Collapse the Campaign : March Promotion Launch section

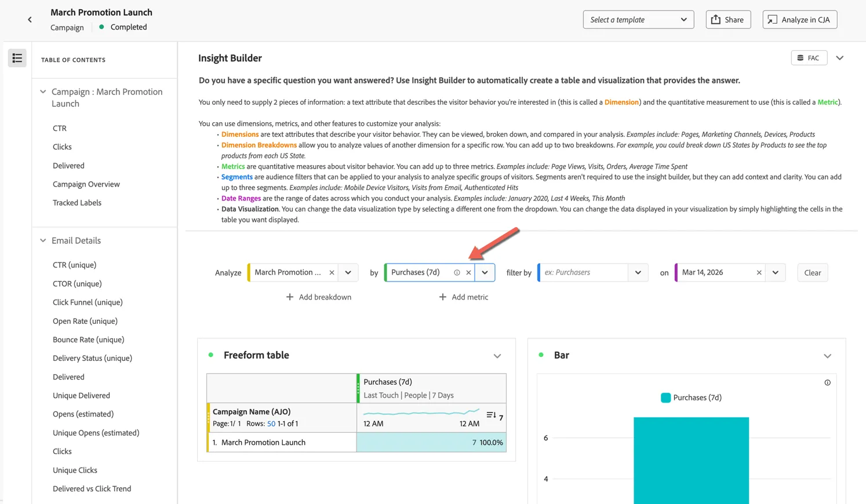pyautogui.click(x=43, y=92)
